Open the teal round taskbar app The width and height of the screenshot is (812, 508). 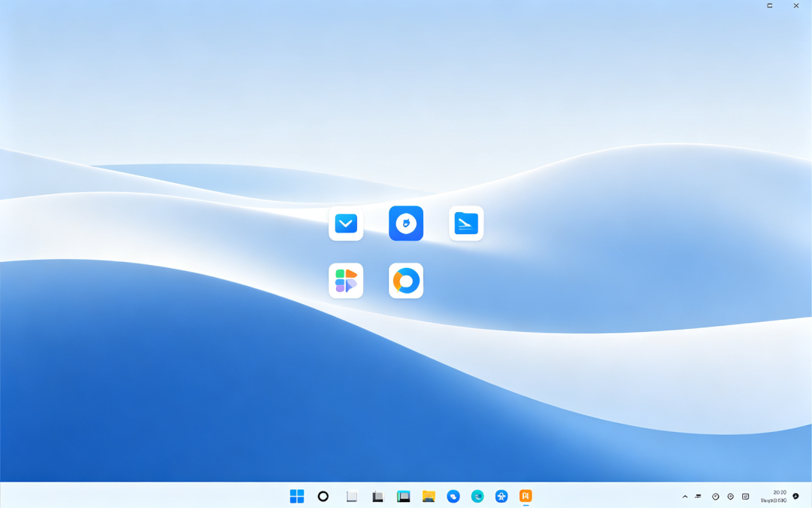(x=477, y=497)
